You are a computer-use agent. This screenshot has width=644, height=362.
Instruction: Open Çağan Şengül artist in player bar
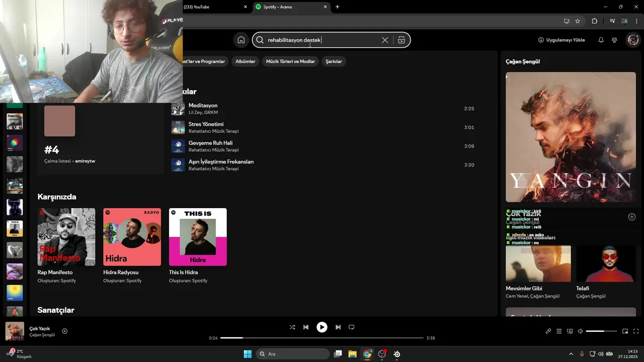coord(42,335)
